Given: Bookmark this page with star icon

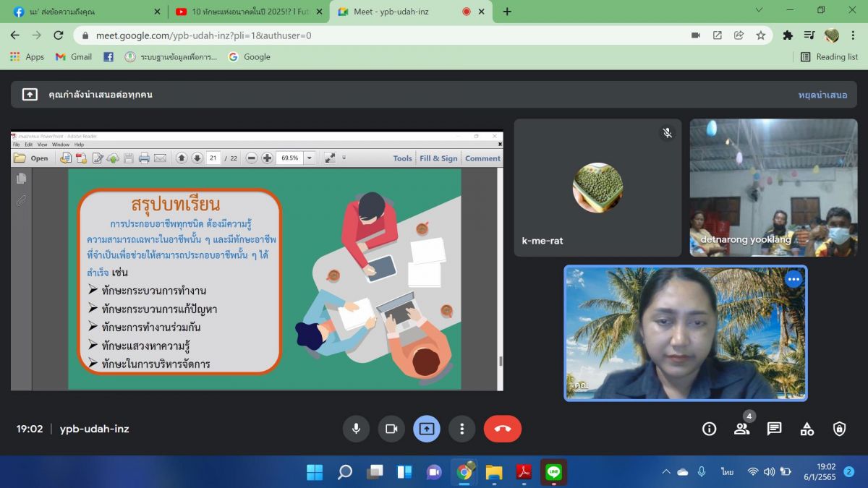Looking at the screenshot, I should [x=761, y=35].
